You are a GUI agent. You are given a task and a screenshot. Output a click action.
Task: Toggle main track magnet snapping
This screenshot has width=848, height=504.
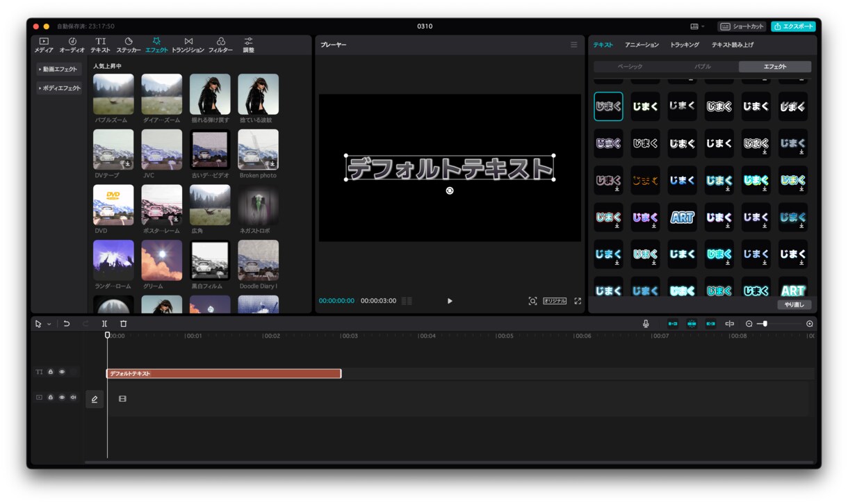point(672,324)
